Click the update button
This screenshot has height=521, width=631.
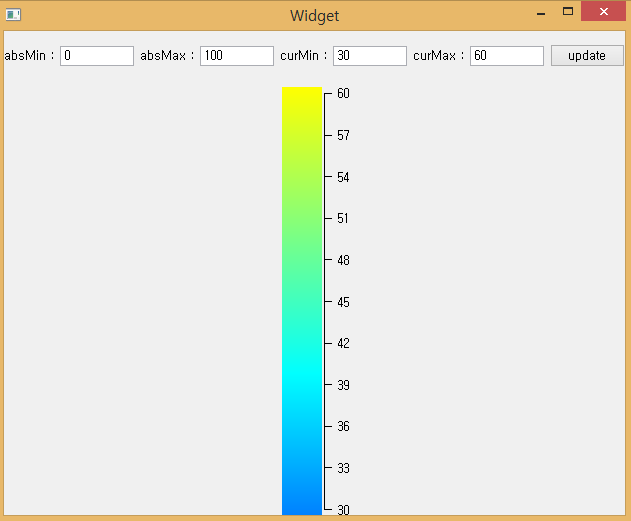(587, 56)
